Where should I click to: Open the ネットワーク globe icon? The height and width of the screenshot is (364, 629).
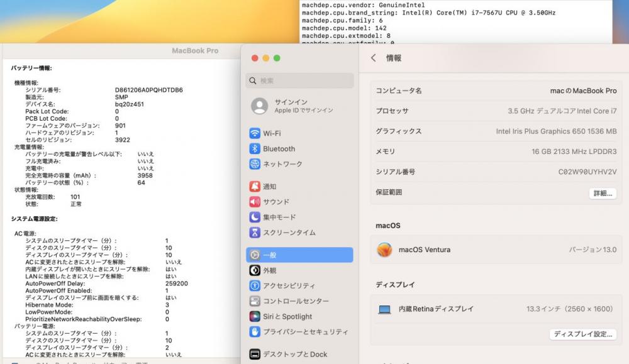click(255, 164)
